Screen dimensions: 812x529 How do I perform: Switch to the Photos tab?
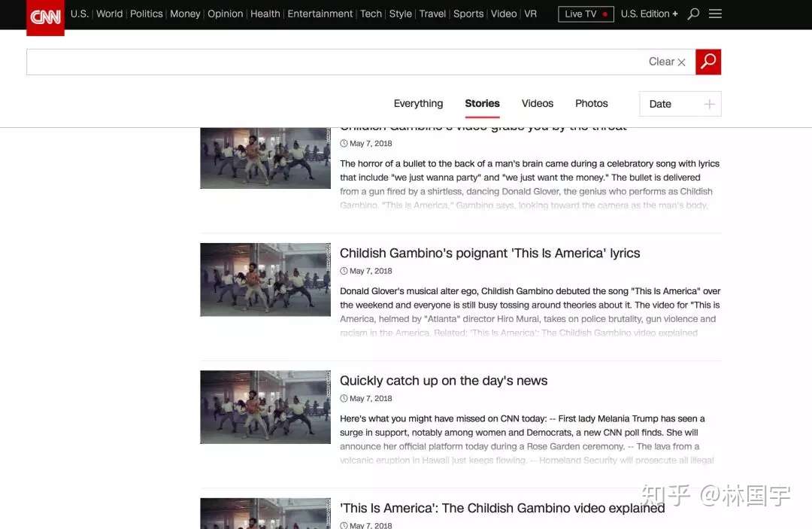click(592, 104)
